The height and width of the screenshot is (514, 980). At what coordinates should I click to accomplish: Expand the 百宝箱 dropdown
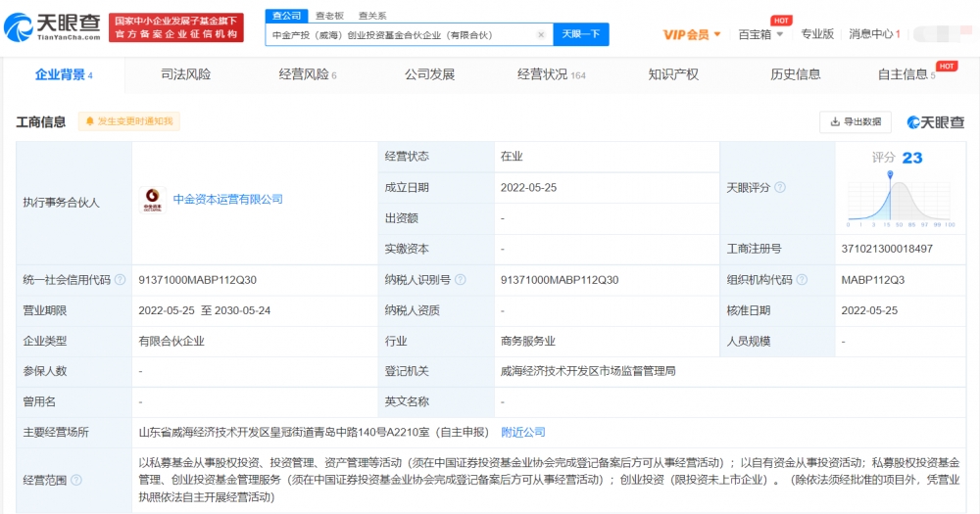coord(760,35)
